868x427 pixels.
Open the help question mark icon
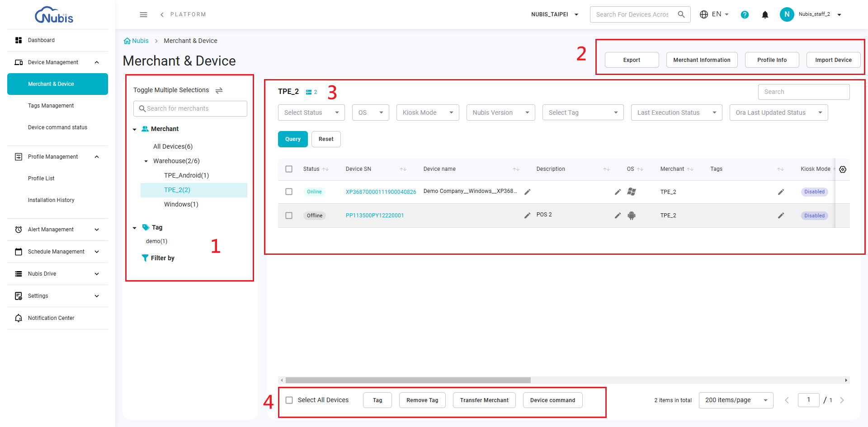tap(745, 14)
